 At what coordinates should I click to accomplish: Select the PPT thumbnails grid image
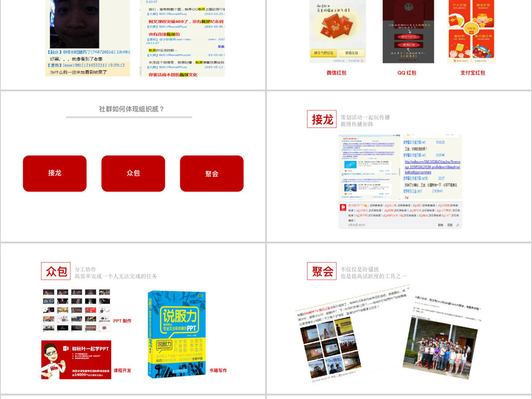76,310
